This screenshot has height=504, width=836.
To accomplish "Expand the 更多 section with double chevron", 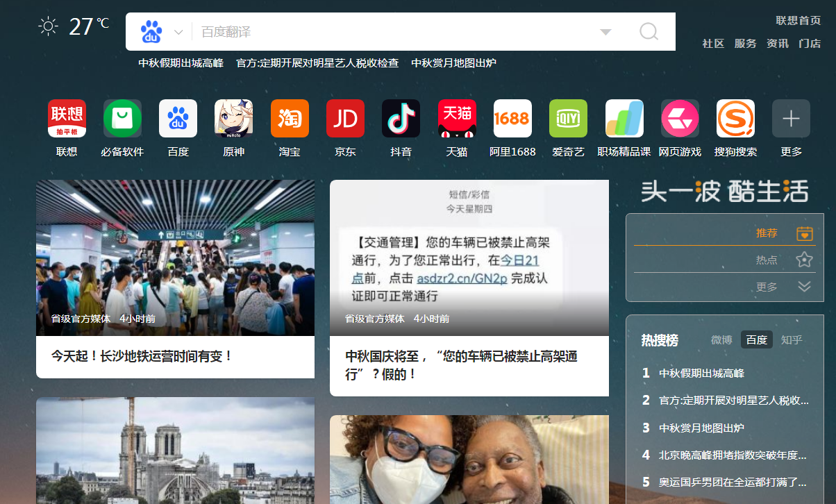I will pos(804,287).
